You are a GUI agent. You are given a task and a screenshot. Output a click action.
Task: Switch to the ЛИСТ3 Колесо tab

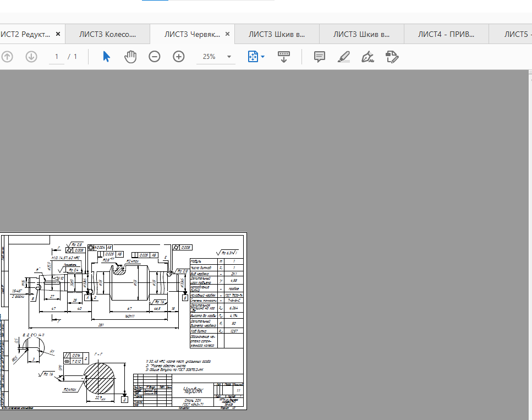tap(107, 34)
